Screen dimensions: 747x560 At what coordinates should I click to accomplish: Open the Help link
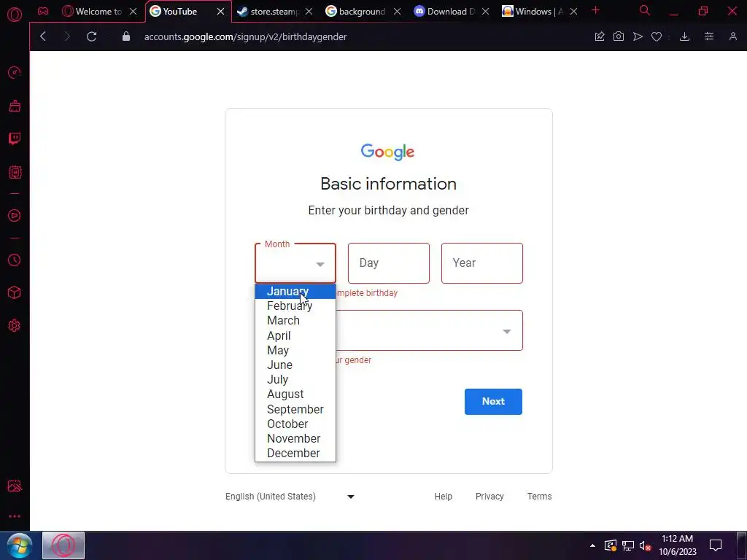443,496
